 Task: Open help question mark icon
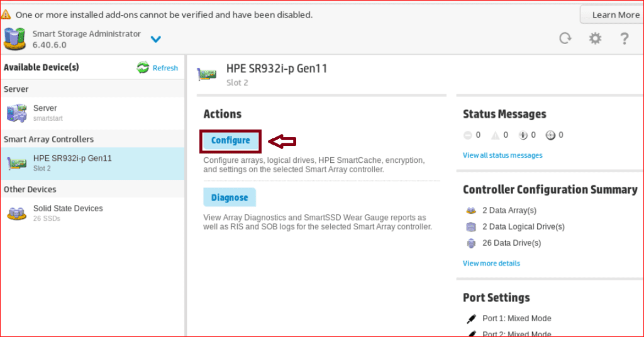[x=625, y=39]
